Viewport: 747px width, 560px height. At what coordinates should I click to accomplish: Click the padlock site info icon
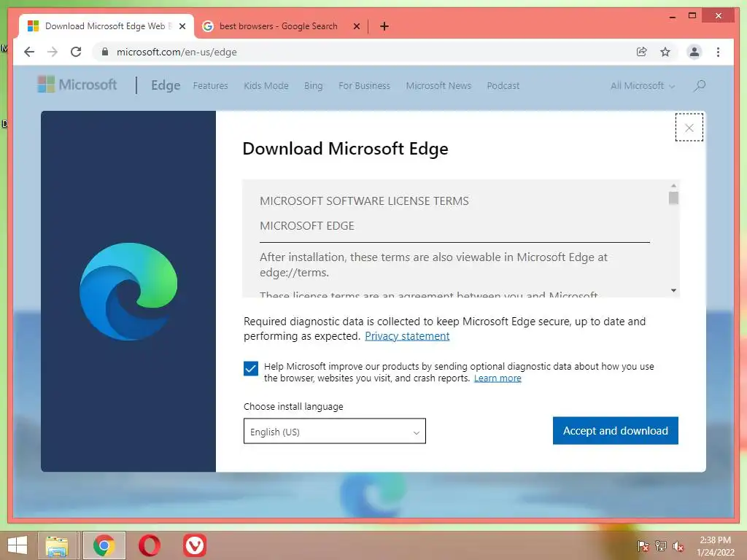(x=105, y=52)
